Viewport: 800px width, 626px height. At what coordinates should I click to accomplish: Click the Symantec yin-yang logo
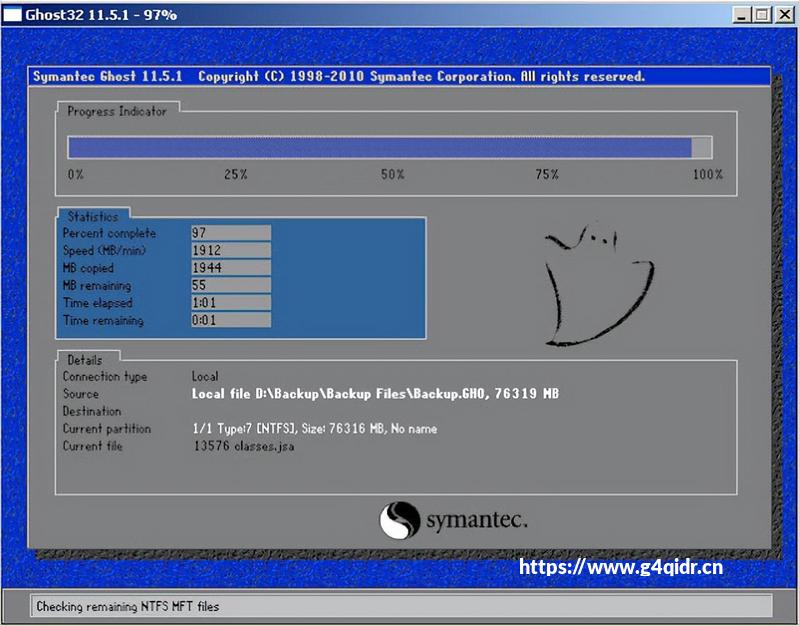pyautogui.click(x=399, y=520)
